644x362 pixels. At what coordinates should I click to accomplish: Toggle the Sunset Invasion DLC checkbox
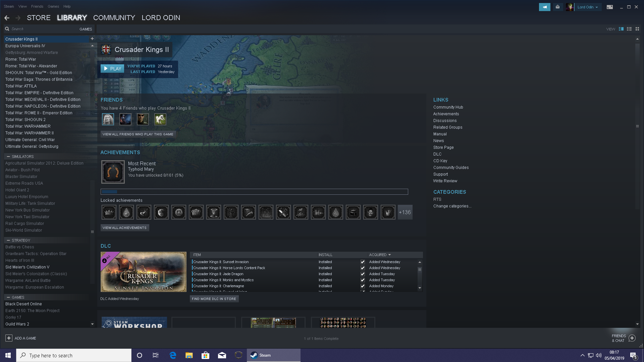363,262
